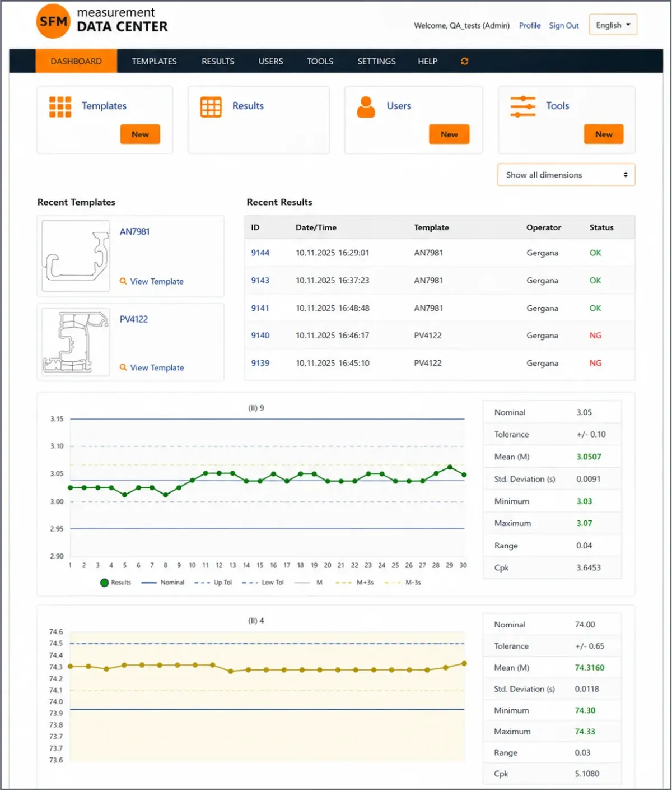Open result ID 9143
Image resolution: width=672 pixels, height=791 pixels.
point(260,280)
